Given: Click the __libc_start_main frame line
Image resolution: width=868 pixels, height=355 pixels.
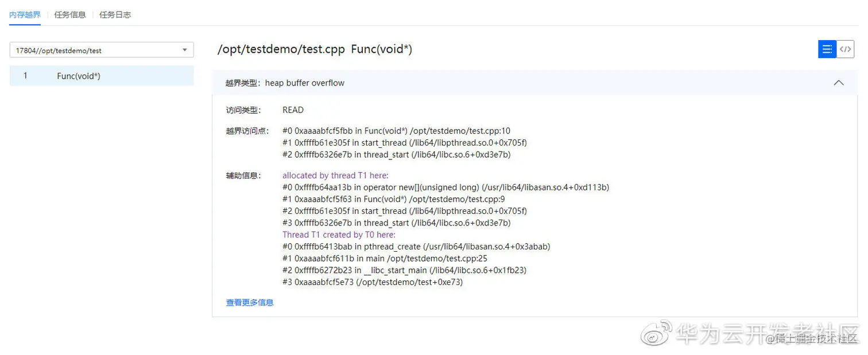Looking at the screenshot, I should (404, 270).
